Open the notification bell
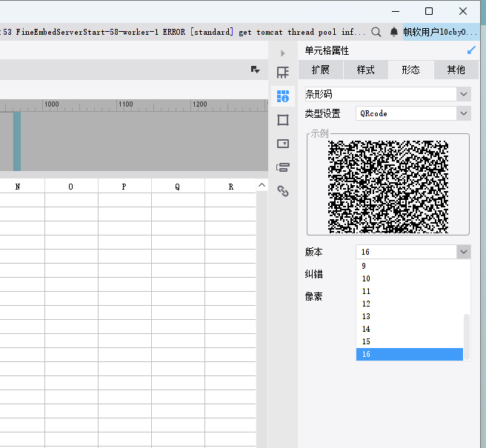The width and height of the screenshot is (486, 448). pyautogui.click(x=393, y=32)
